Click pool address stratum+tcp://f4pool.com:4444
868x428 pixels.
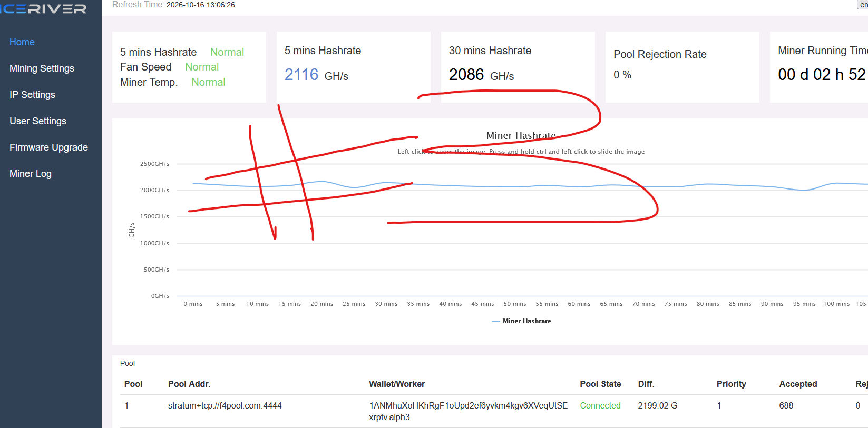(x=225, y=406)
